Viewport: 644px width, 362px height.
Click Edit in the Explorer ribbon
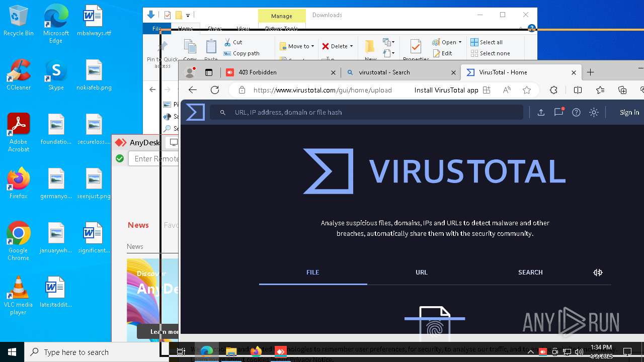pos(442,53)
